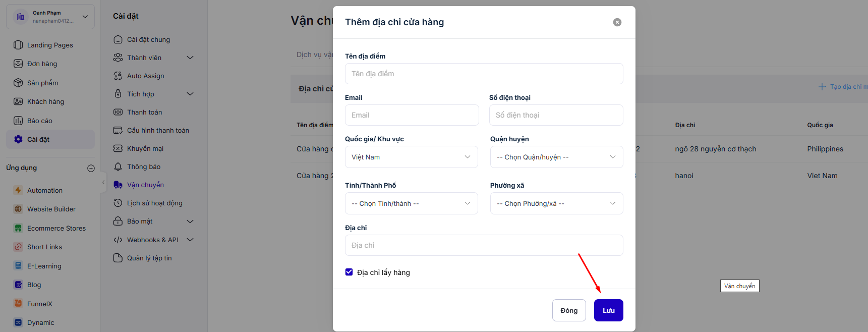Open the Quốc gia/Khu vực dropdown

click(x=411, y=157)
